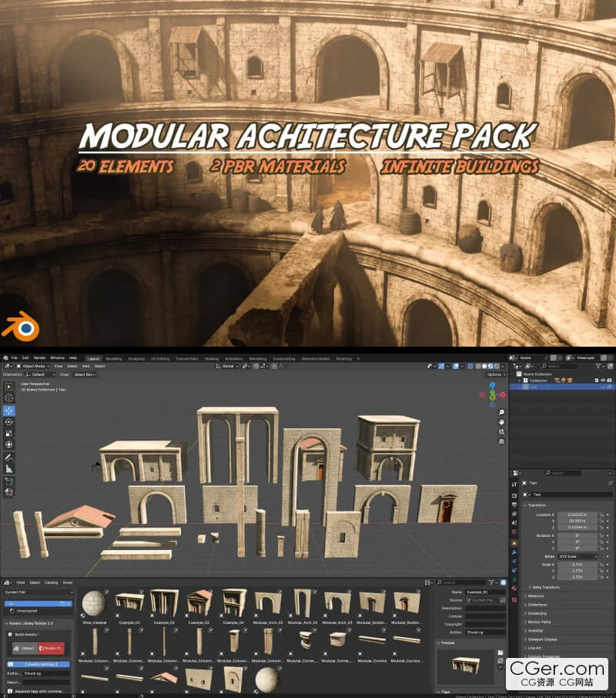Switch to Shading workspace tab
This screenshot has width=616, height=698.
212,359
